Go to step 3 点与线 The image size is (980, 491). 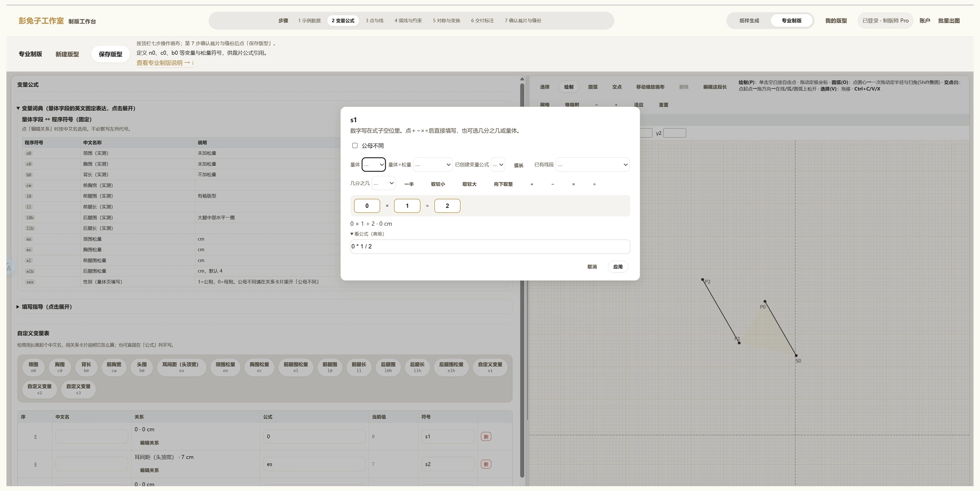coord(374,21)
